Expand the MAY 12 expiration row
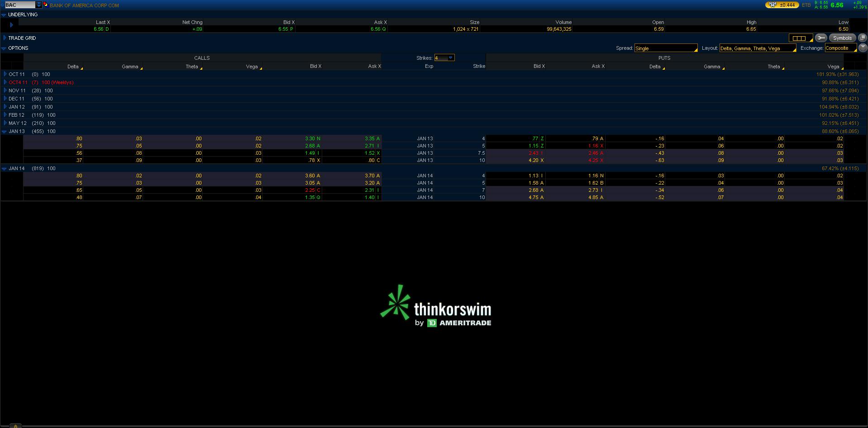Viewport: 868px width, 428px height. tap(5, 123)
